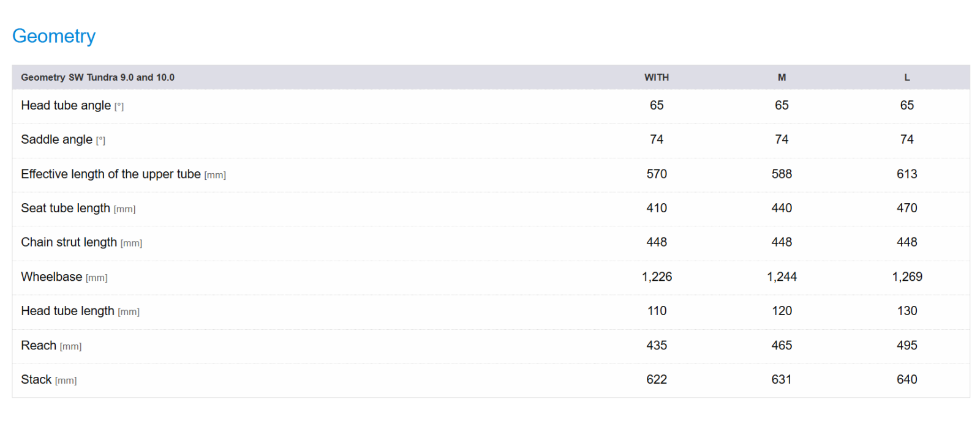The height and width of the screenshot is (424, 980).
Task: Click the 470 seat tube length value
Action: pyautogui.click(x=907, y=209)
